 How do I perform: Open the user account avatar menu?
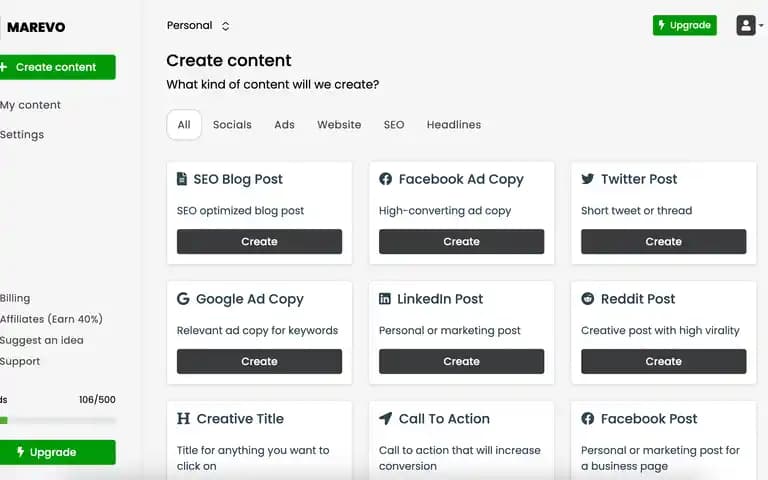click(746, 25)
